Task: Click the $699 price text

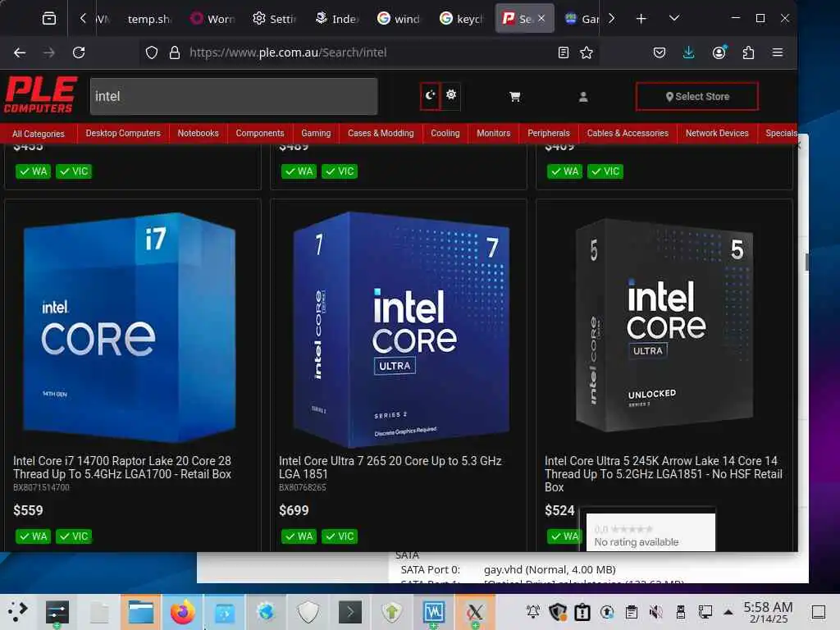Action: click(294, 510)
